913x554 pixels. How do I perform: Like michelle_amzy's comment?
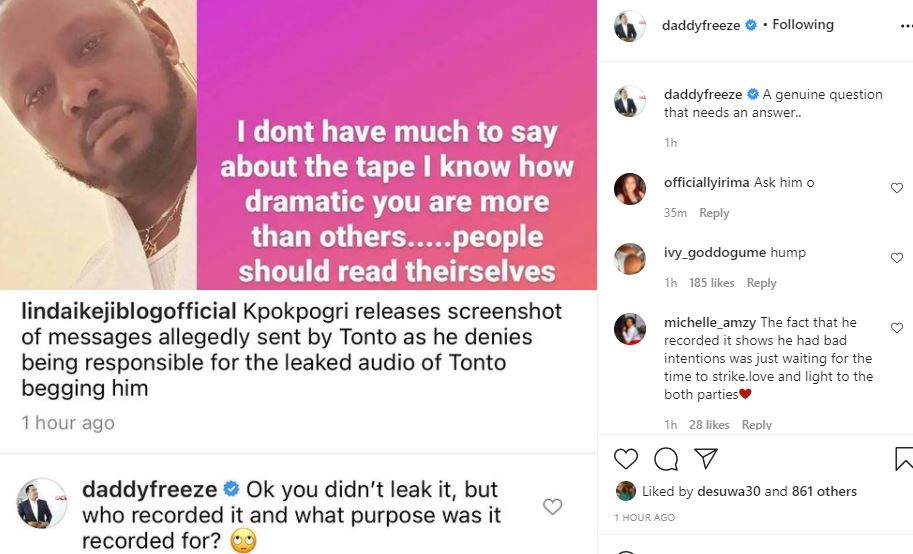coord(896,328)
